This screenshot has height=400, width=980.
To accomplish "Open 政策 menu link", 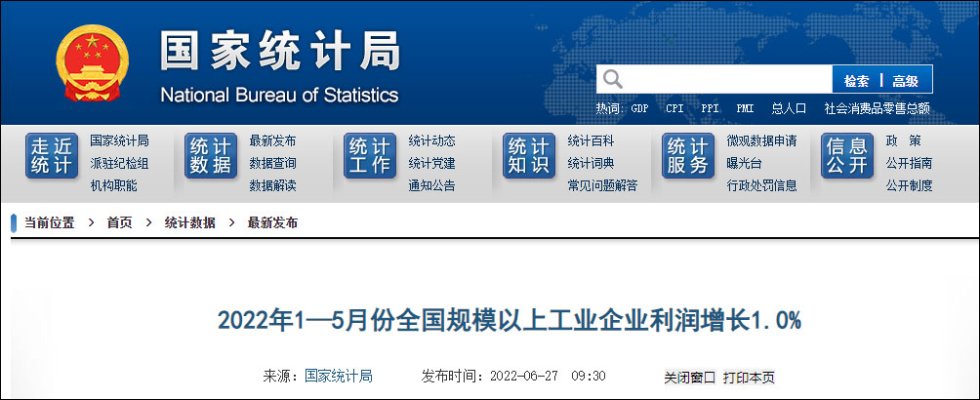I will [903, 141].
